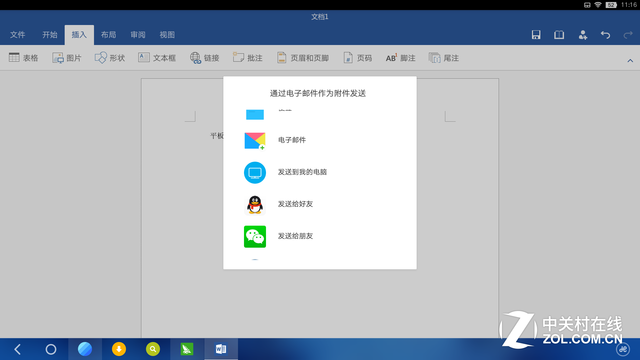Tap the 发送给朋友 label text
The image size is (640, 360).
click(296, 236)
